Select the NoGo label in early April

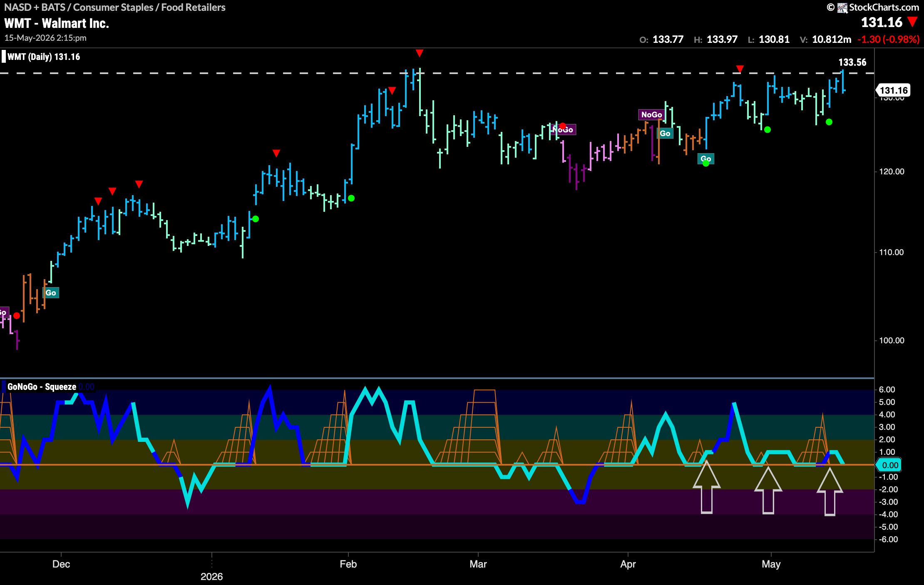click(x=651, y=114)
